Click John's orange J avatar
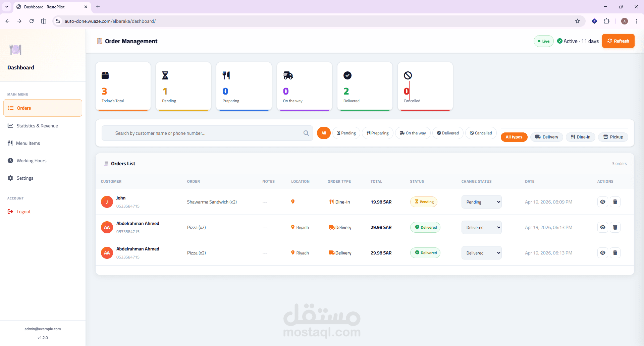The image size is (644, 346). [107, 202]
